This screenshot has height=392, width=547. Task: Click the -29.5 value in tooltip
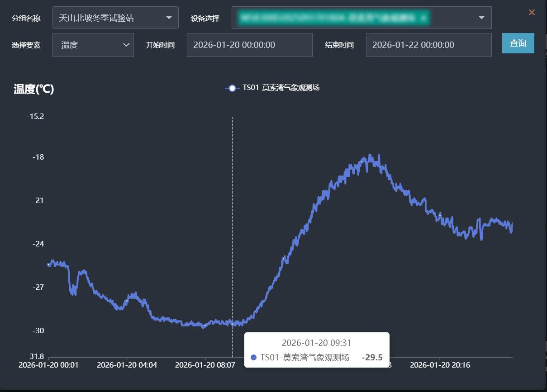coord(372,358)
